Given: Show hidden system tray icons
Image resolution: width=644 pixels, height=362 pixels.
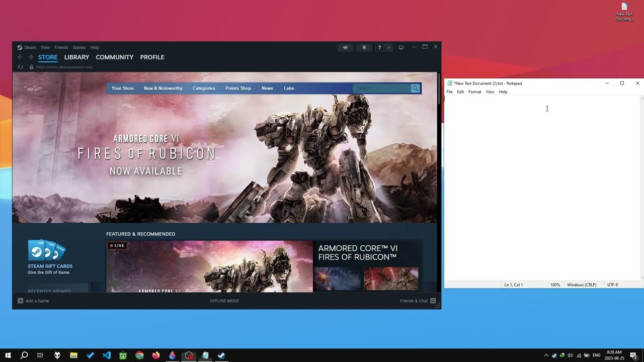Looking at the screenshot, I should (x=546, y=355).
